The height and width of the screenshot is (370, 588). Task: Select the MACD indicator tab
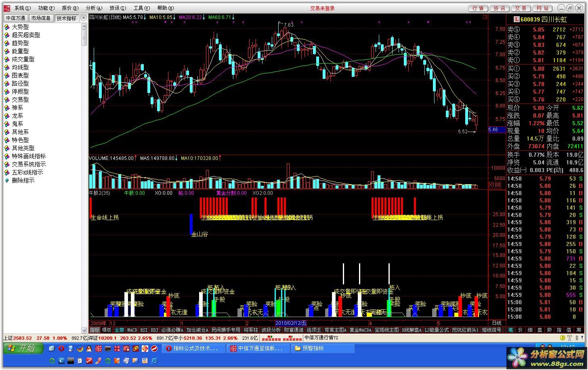tap(132, 330)
